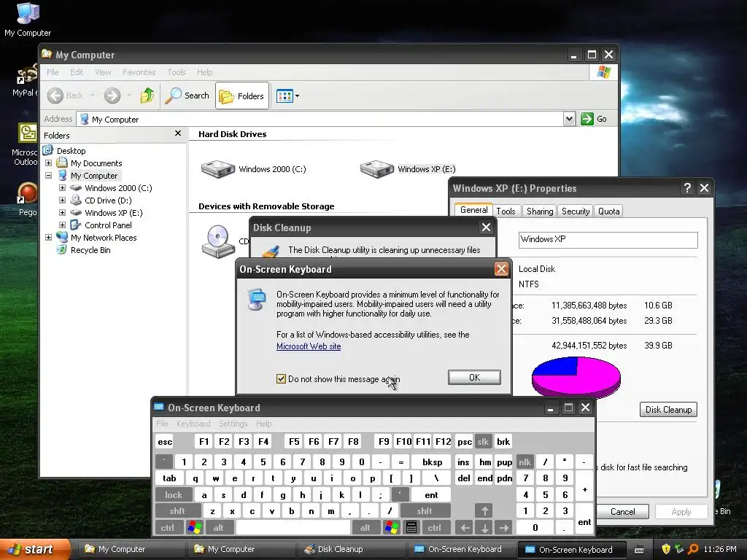747x560 pixels.
Task: Click the down arrow key
Action: (484, 528)
